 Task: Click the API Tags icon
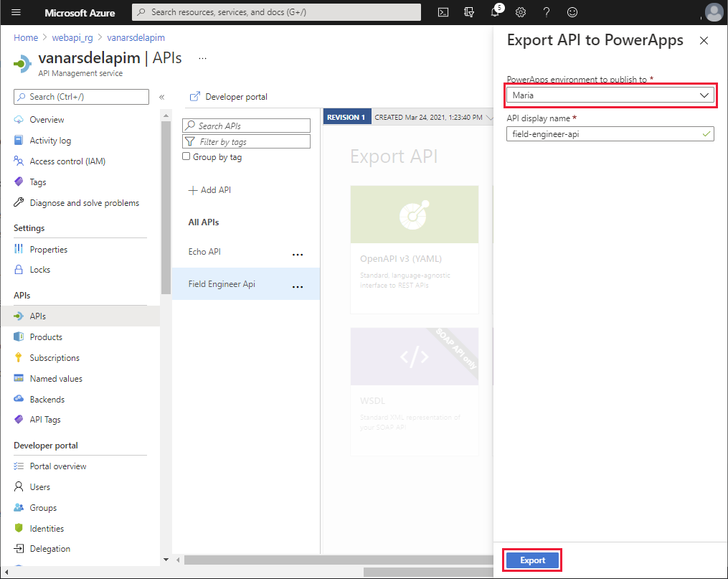coord(19,419)
